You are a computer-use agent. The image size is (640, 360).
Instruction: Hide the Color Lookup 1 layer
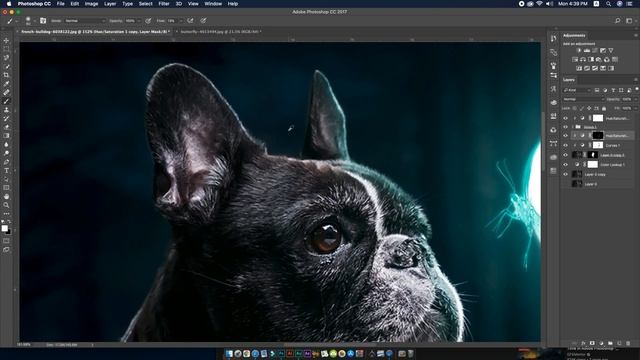tap(565, 164)
